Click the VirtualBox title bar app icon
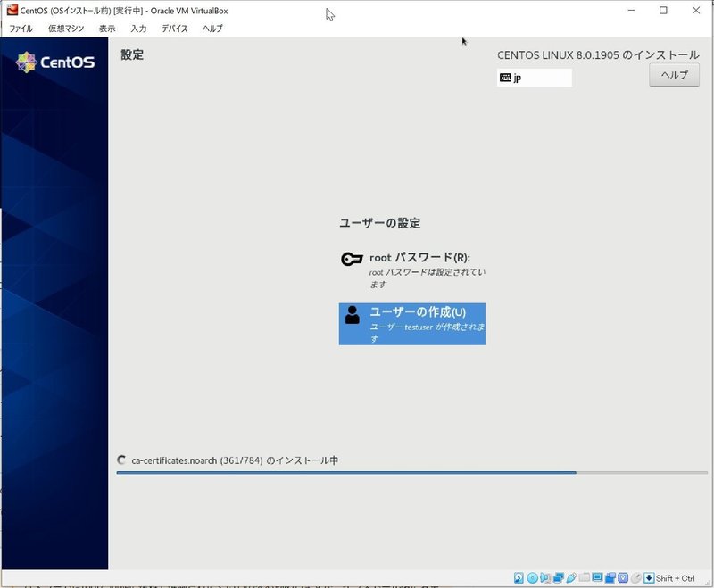This screenshot has height=588, width=714. pos(12,10)
